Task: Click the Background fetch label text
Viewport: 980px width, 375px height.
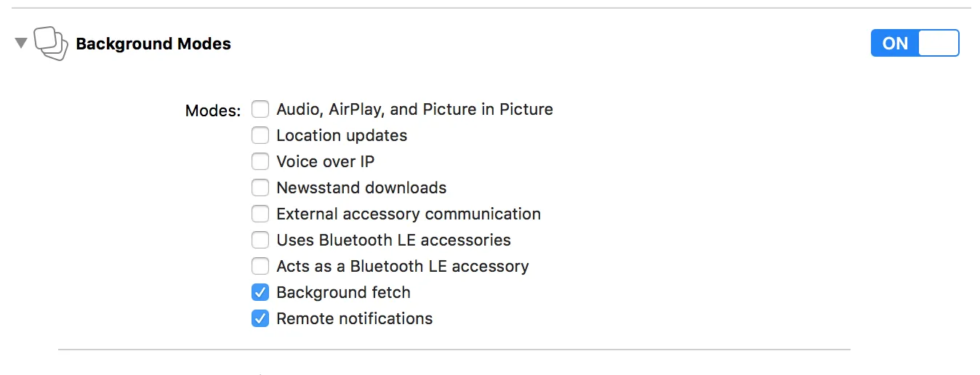Action: click(x=343, y=292)
